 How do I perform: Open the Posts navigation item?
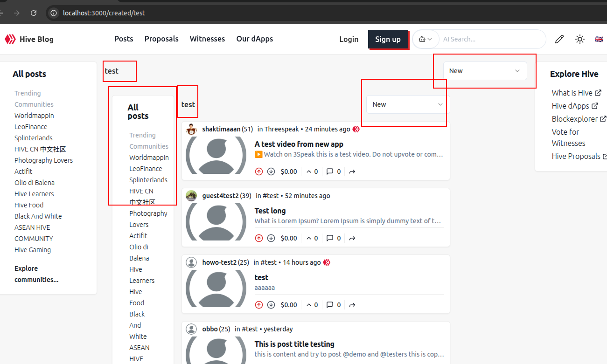(x=124, y=39)
